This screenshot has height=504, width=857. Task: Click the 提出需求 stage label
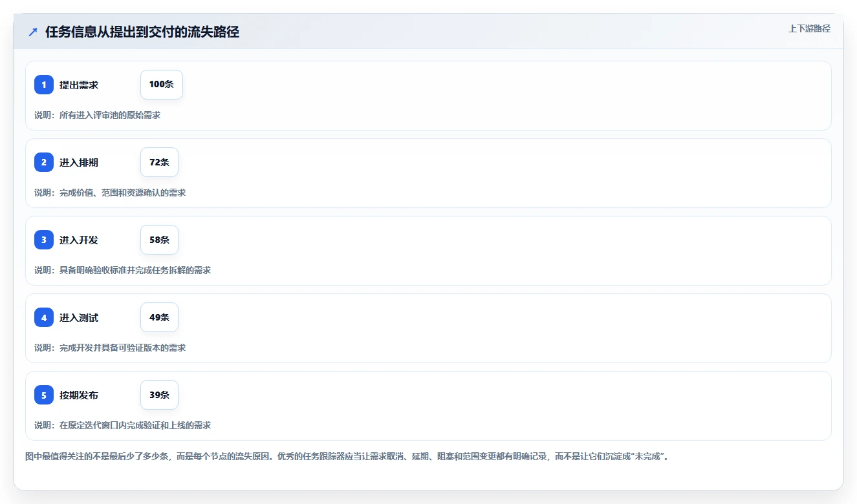(79, 85)
